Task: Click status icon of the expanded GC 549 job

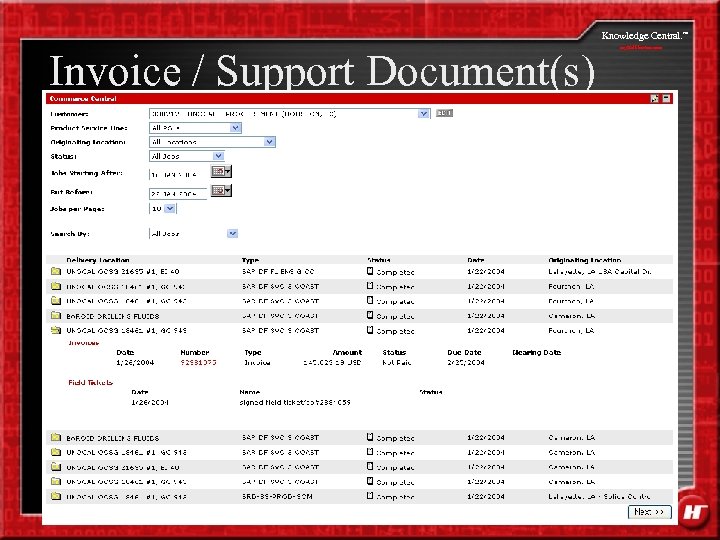Action: tap(370, 330)
